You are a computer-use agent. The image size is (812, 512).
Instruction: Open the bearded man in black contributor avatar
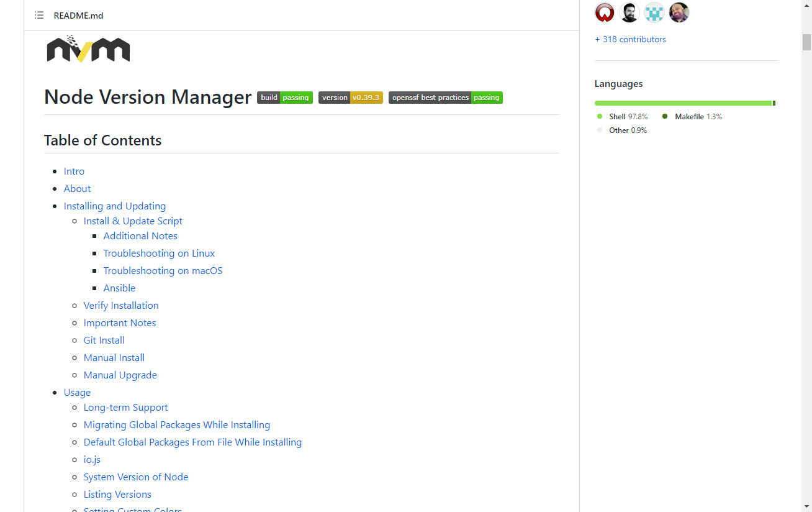click(x=629, y=12)
